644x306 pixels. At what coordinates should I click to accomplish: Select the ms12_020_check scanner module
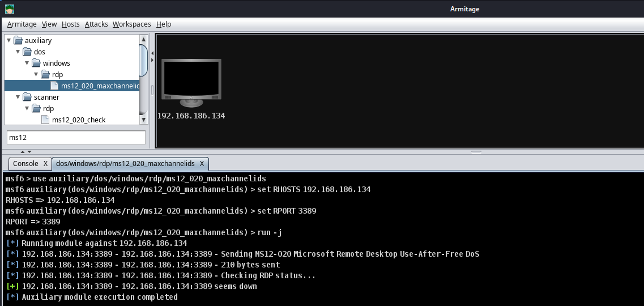click(79, 120)
